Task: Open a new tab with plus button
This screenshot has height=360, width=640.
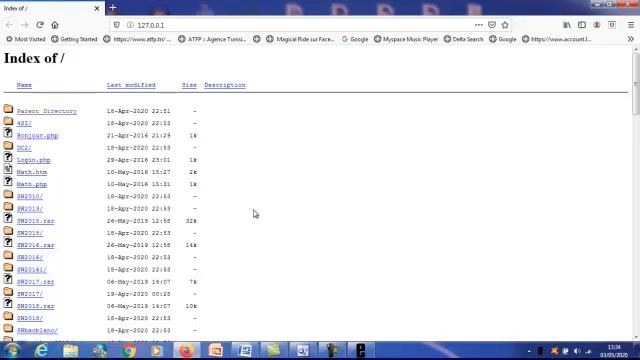Action: pos(113,8)
